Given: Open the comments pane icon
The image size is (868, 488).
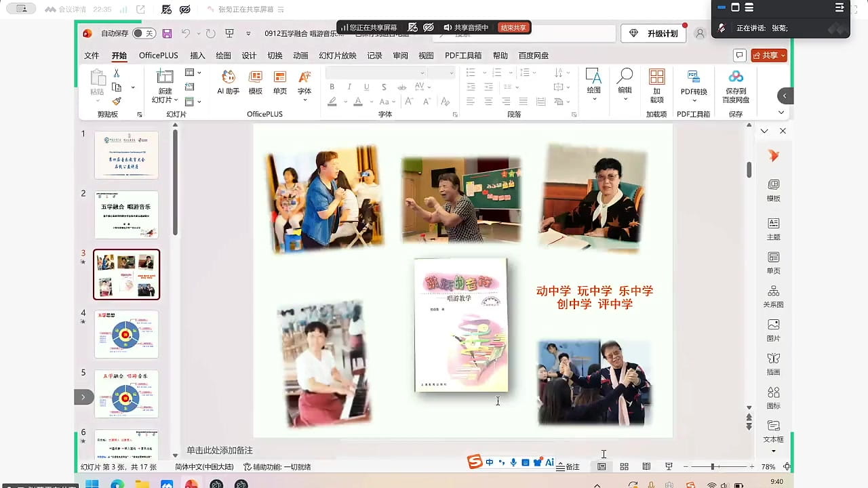Looking at the screenshot, I should pos(740,56).
